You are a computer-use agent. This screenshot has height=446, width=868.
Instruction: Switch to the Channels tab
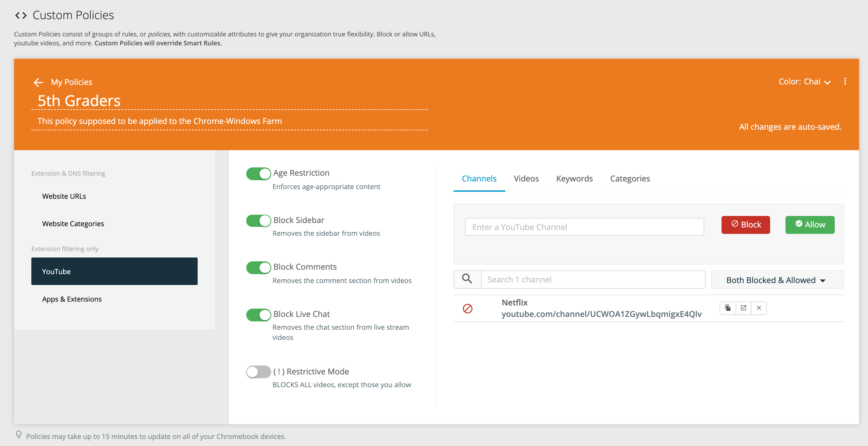479,179
